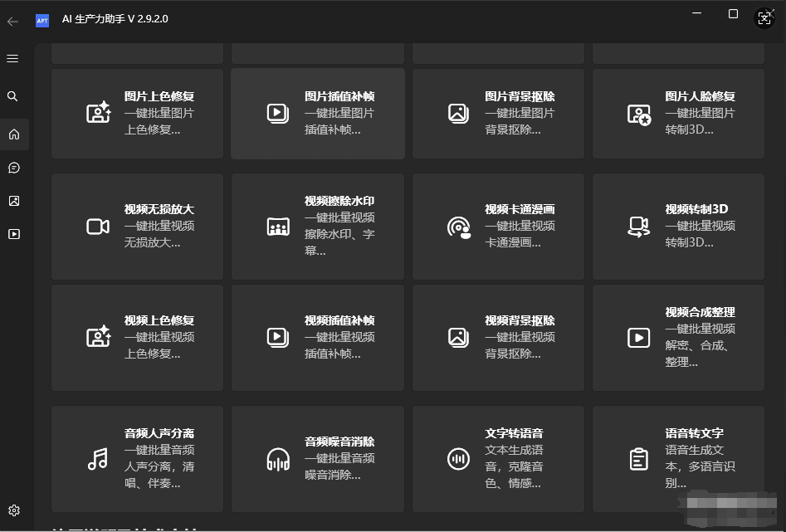786x532 pixels.
Task: Open the 视频无损放大 feature
Action: tap(137, 226)
